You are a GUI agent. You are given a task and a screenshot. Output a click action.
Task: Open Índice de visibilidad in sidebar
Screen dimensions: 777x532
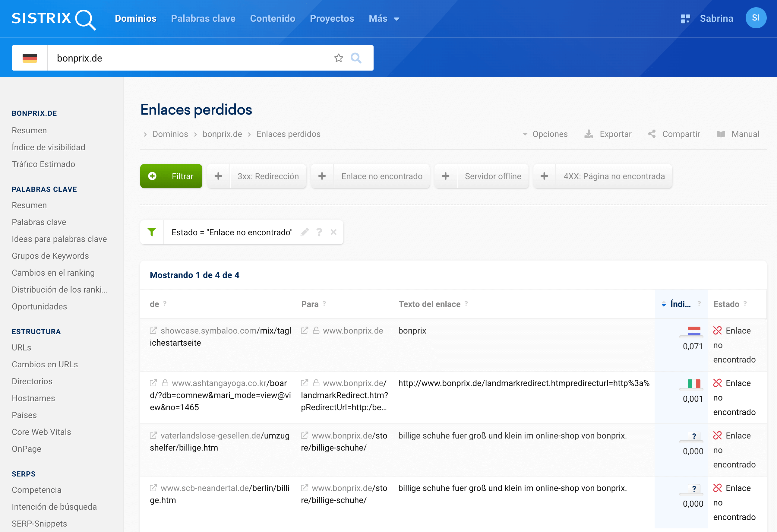pos(49,147)
